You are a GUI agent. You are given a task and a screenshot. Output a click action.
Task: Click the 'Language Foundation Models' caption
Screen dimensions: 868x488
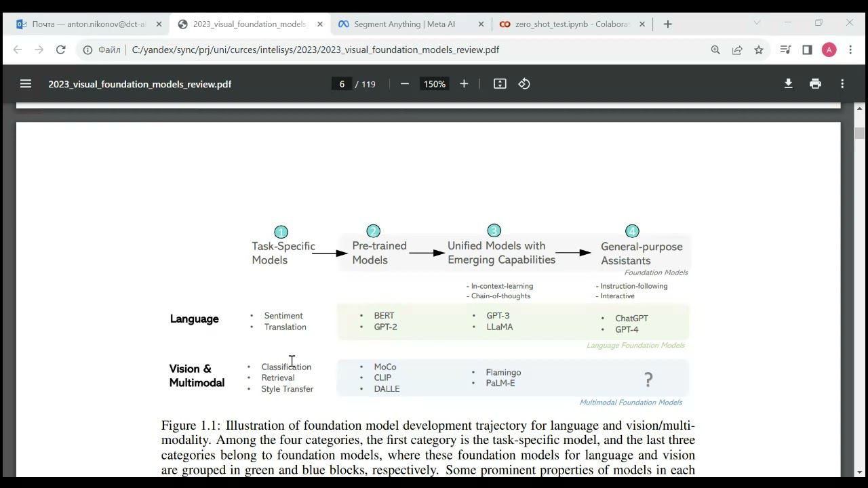click(635, 345)
